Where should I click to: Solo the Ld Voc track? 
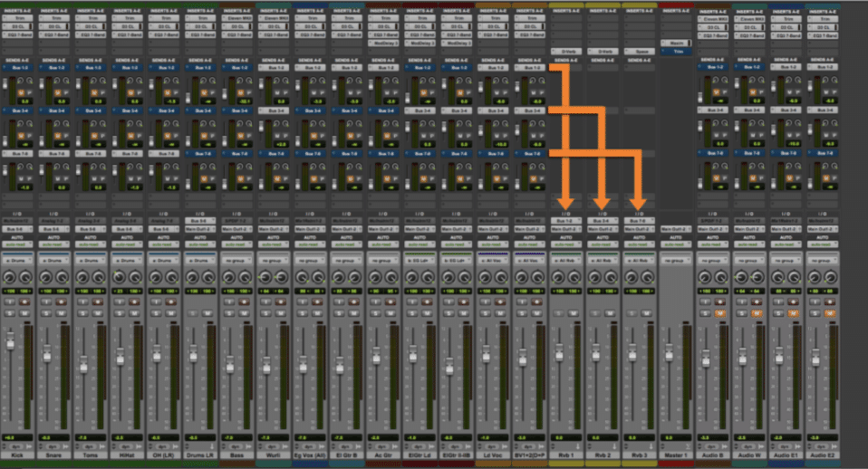(485, 313)
